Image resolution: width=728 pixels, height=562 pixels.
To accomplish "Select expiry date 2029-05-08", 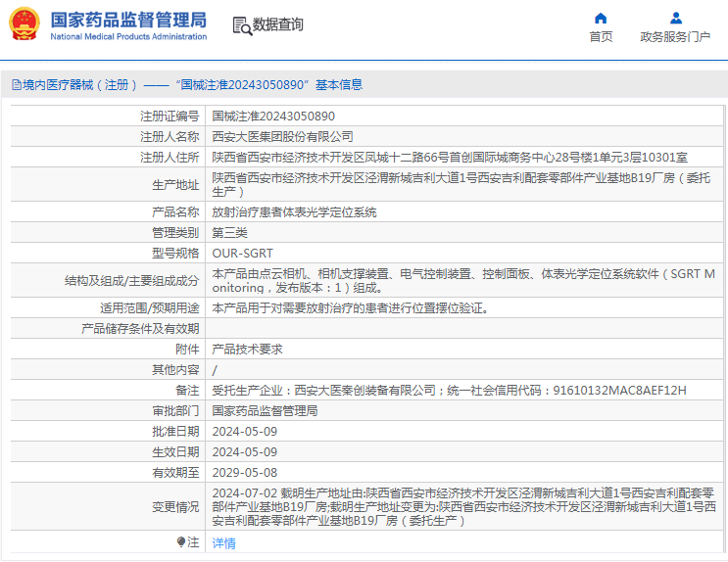I will pos(245,473).
